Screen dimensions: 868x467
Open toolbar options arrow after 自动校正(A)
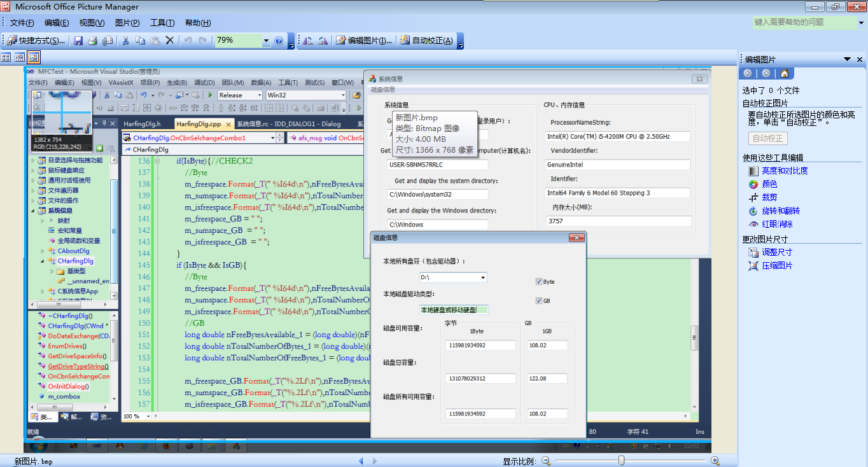click(x=460, y=42)
